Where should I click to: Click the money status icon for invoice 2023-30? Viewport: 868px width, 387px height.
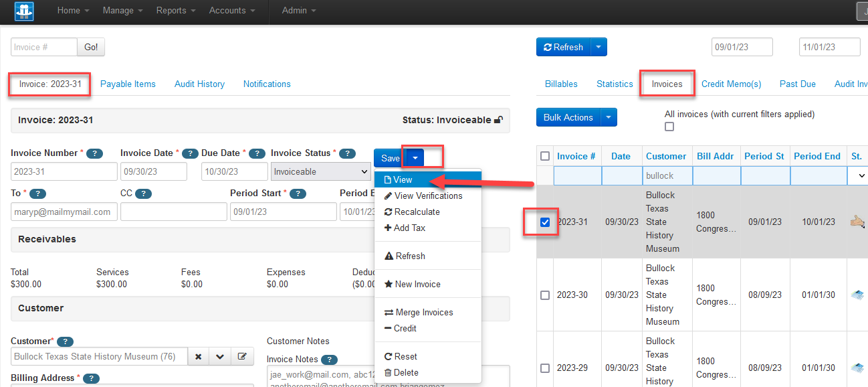coord(857,295)
